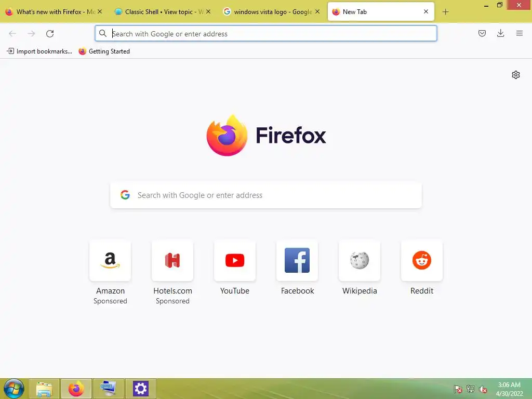
Task: Click Action Center flag in tray
Action: click(458, 389)
